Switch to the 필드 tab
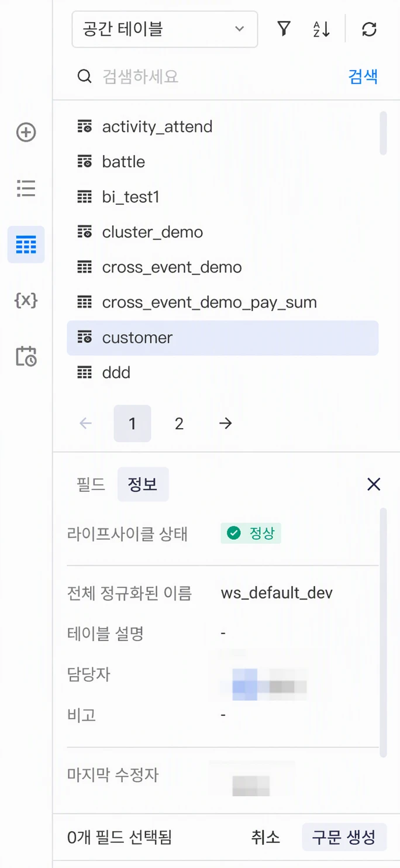 click(x=91, y=484)
